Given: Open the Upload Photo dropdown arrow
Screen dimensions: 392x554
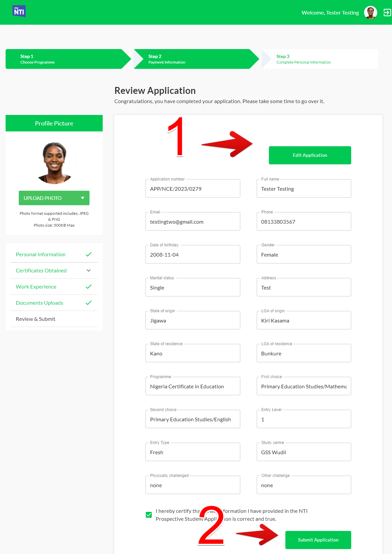Looking at the screenshot, I should click(83, 198).
